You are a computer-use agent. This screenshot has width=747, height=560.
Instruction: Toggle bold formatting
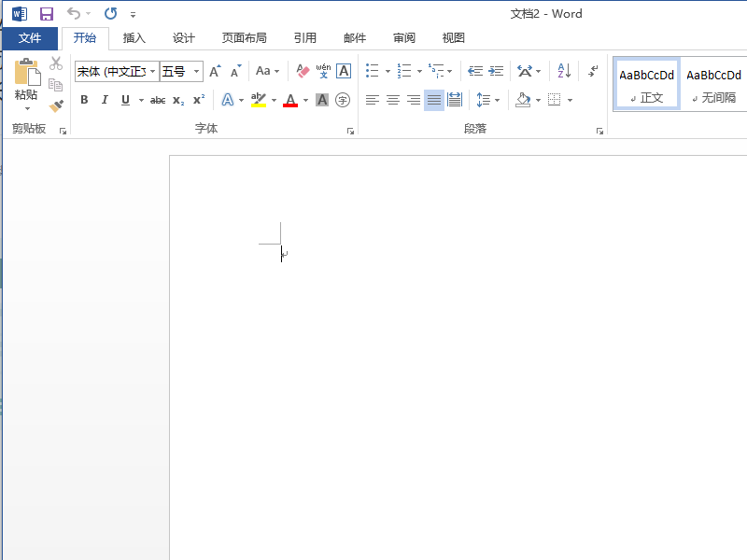point(84,100)
